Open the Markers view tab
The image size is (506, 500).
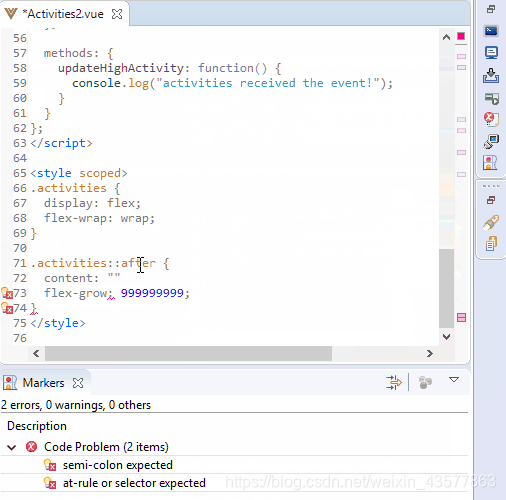tap(44, 383)
